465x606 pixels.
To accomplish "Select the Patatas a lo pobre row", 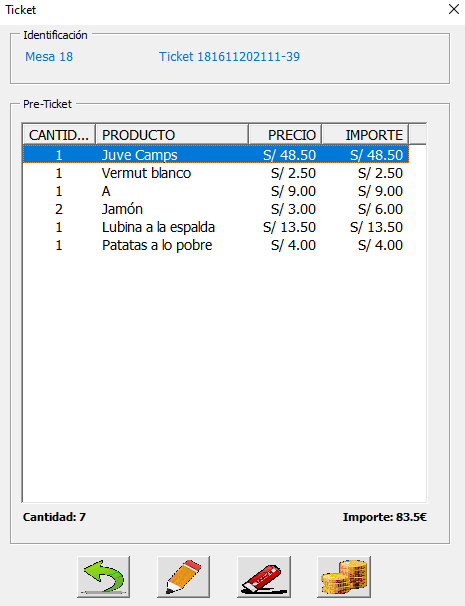I will [x=216, y=245].
